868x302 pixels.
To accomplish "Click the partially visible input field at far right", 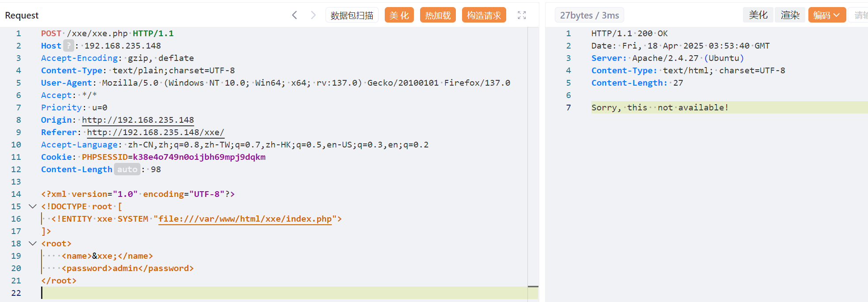I will [859, 15].
